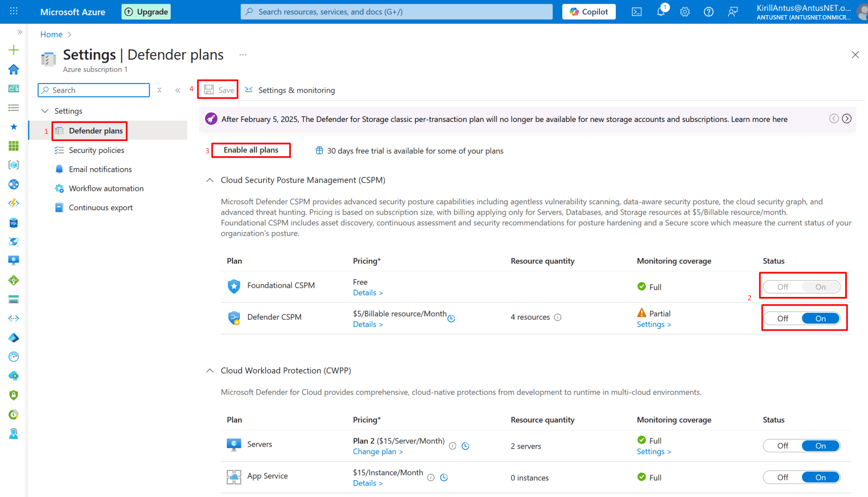Open portal settings gear icon
This screenshot has width=868, height=497.
[685, 12]
